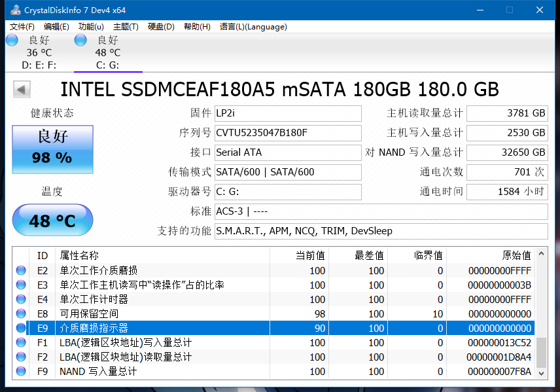
Task: Click the firmware field LP2i
Action: (288, 113)
